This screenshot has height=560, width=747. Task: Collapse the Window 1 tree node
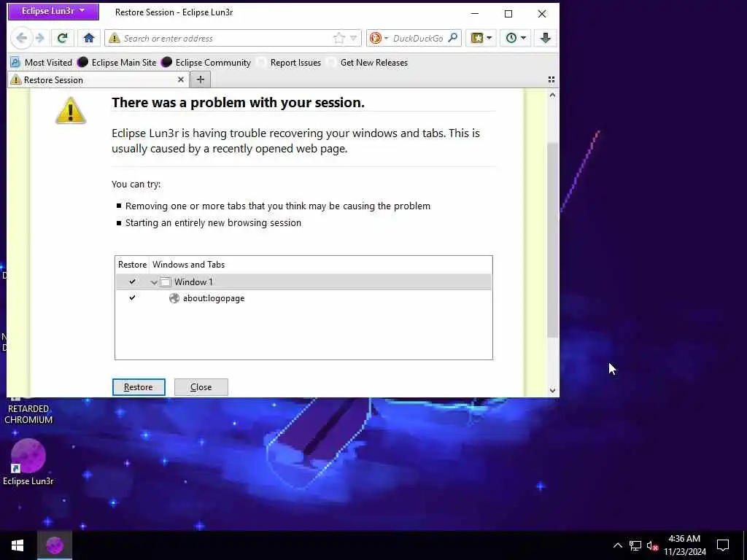154,282
